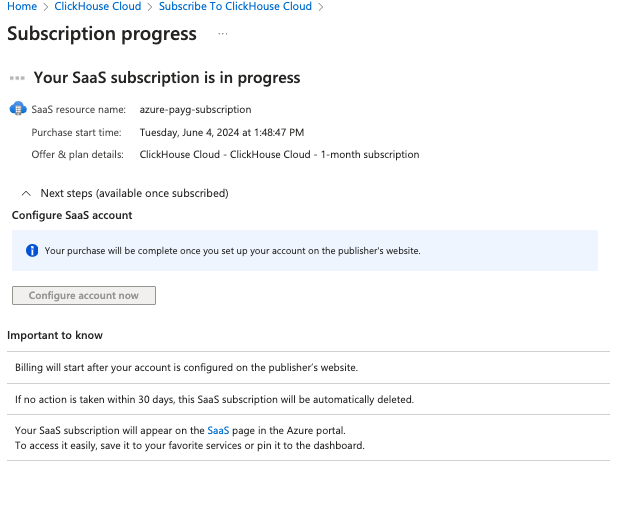Image resolution: width=638 pixels, height=515 pixels.
Task: Collapse the Next steps section chevron
Action: 25,193
